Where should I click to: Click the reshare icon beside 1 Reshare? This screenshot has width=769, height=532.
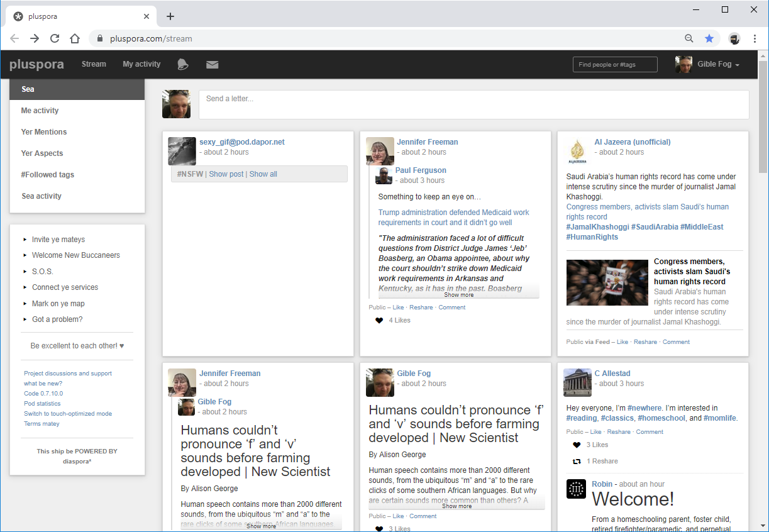tap(577, 462)
